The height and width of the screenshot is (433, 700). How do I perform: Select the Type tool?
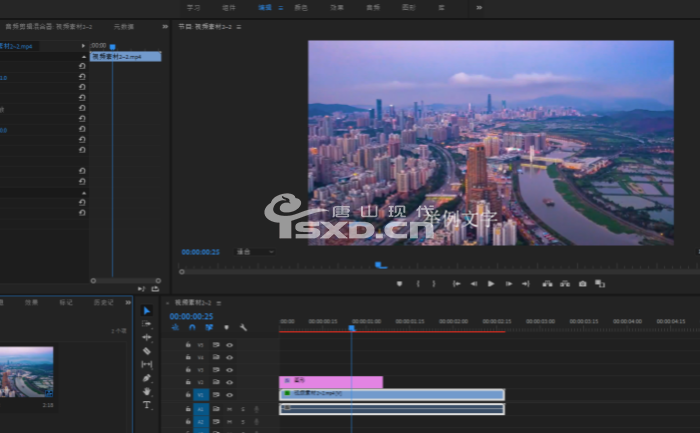146,404
